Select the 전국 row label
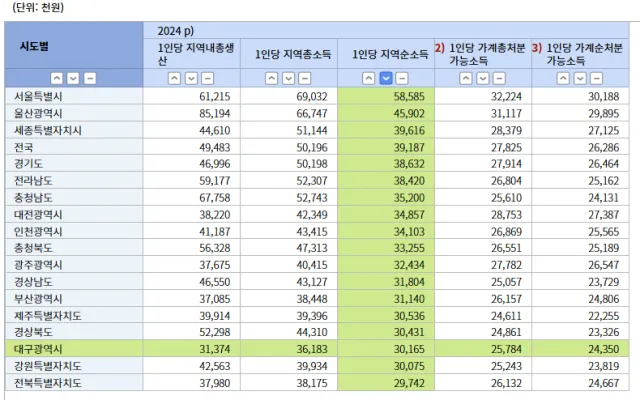640x400 pixels. (x=26, y=145)
